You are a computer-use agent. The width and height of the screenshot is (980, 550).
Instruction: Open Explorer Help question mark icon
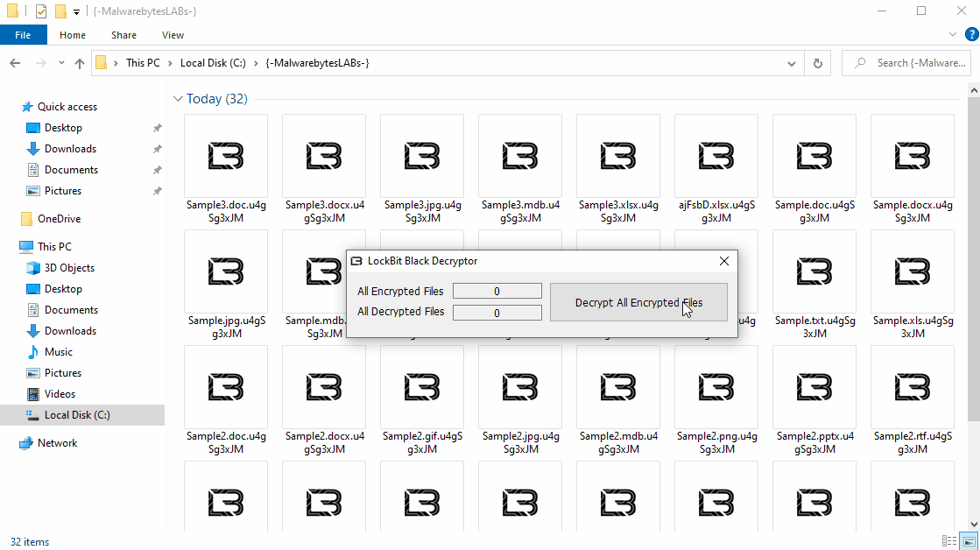972,35
